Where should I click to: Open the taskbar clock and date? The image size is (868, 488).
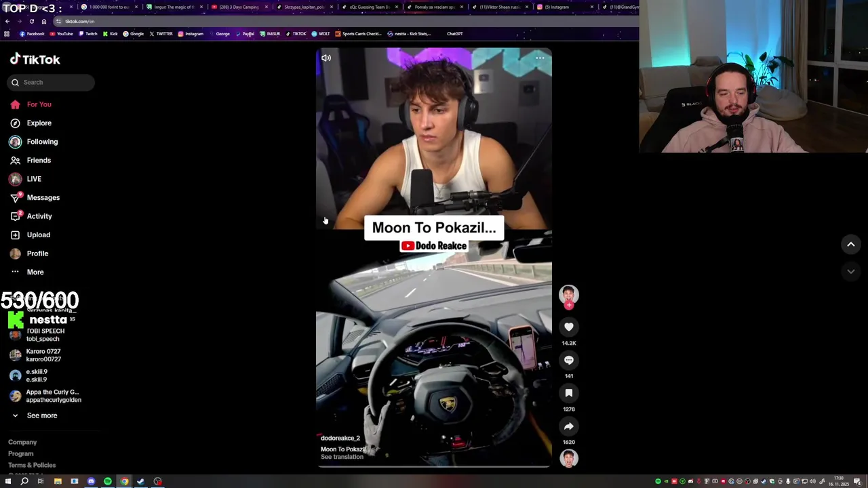pos(839,481)
